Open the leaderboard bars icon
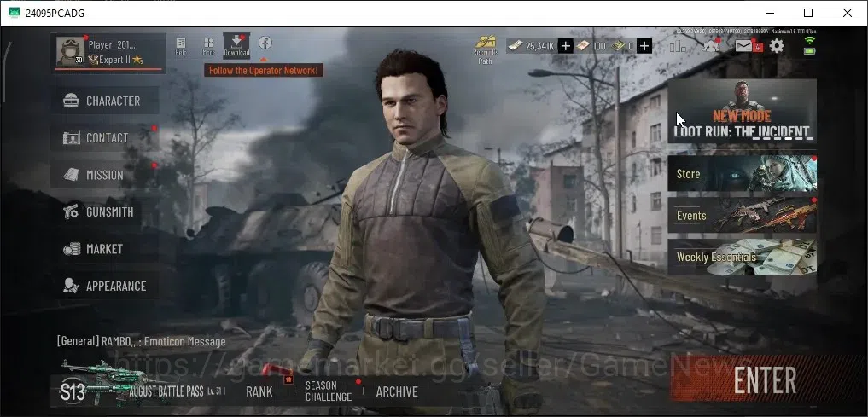The image size is (868, 417). pyautogui.click(x=678, y=46)
